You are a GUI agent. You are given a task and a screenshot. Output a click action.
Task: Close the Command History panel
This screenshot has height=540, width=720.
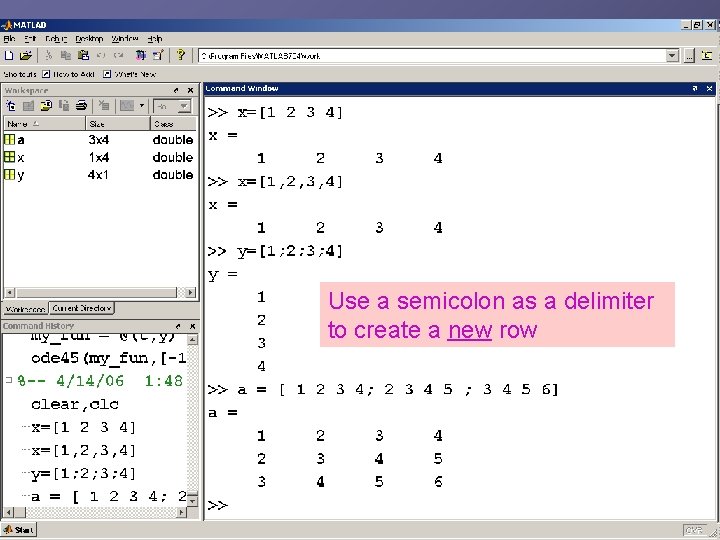193,326
